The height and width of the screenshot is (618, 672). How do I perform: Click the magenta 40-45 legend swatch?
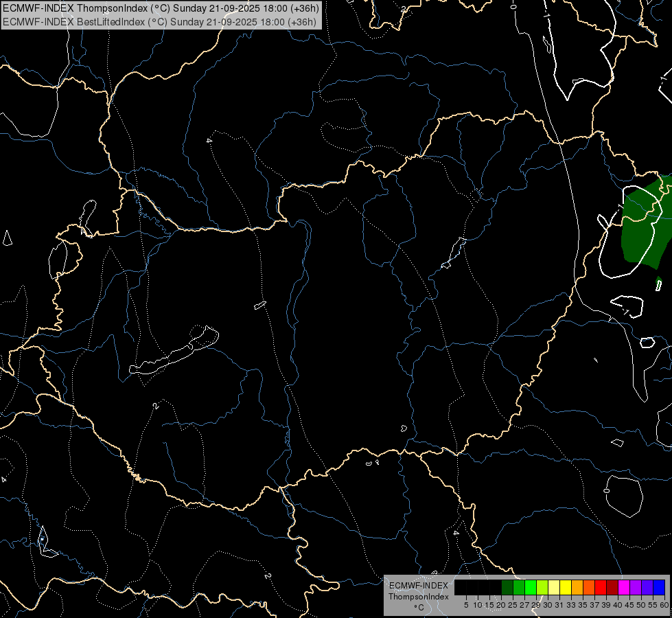(x=624, y=587)
